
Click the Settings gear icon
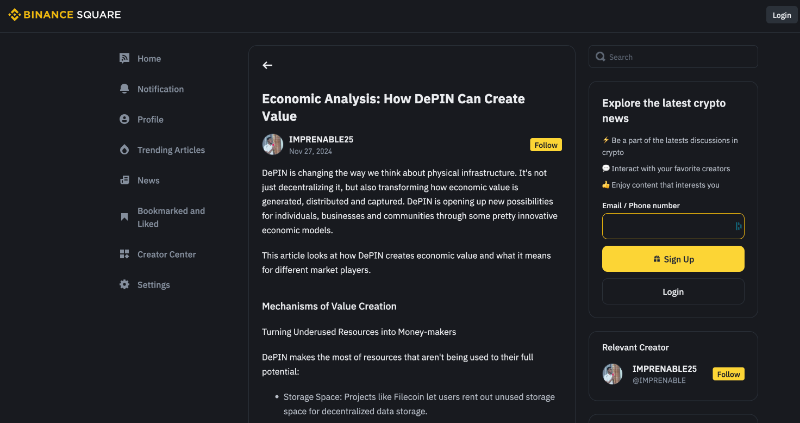point(124,285)
